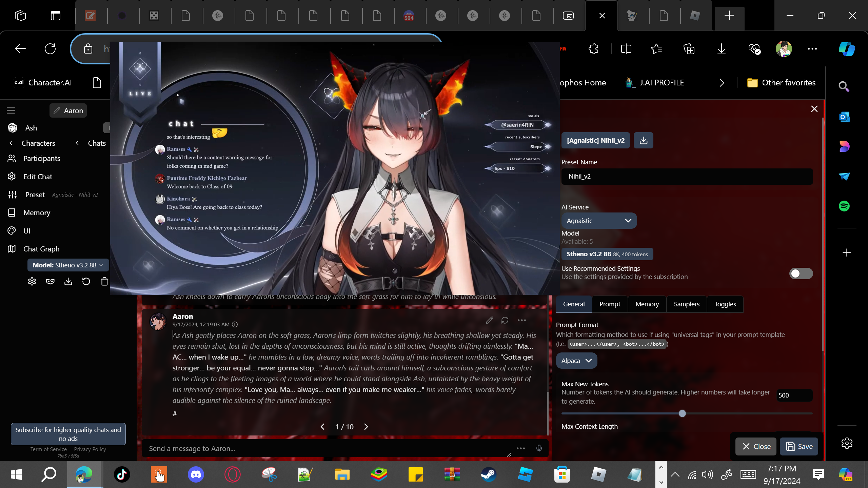Expand the Agnaistic AI Service dropdown
Image resolution: width=868 pixels, height=488 pixels.
pos(599,221)
